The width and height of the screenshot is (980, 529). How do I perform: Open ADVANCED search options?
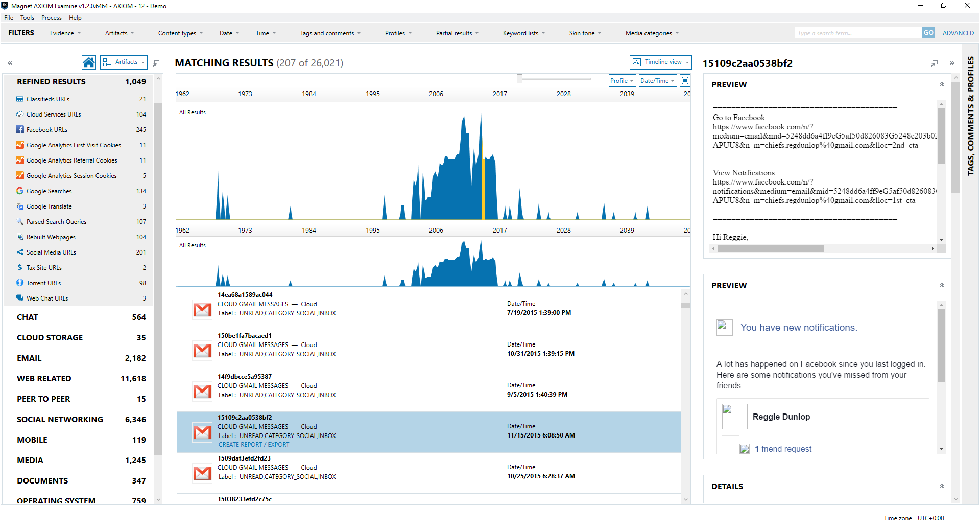click(958, 33)
